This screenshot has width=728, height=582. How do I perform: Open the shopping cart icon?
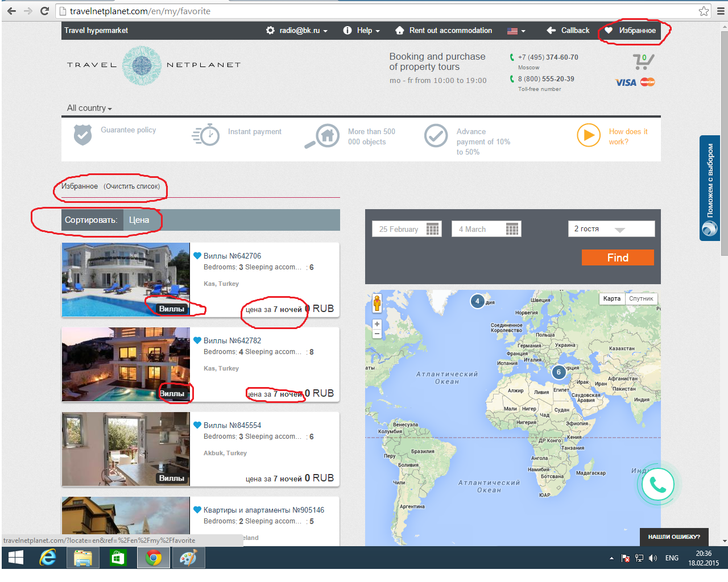643,61
